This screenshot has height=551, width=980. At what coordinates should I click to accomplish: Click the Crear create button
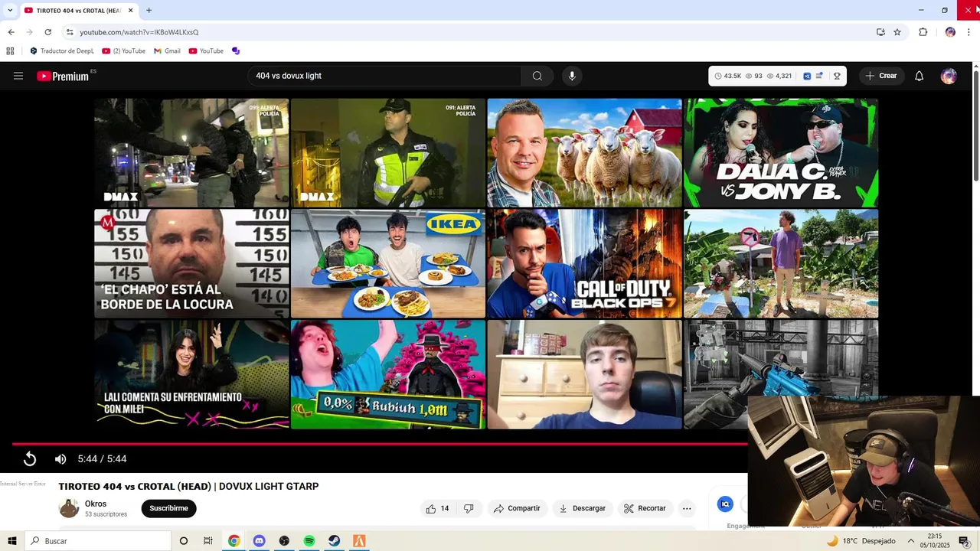pos(881,76)
